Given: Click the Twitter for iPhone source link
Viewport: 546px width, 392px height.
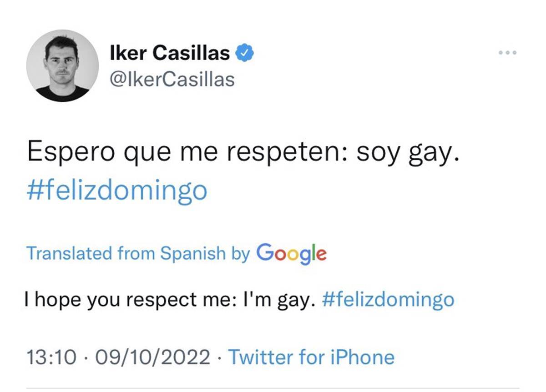Looking at the screenshot, I should pyautogui.click(x=311, y=357).
